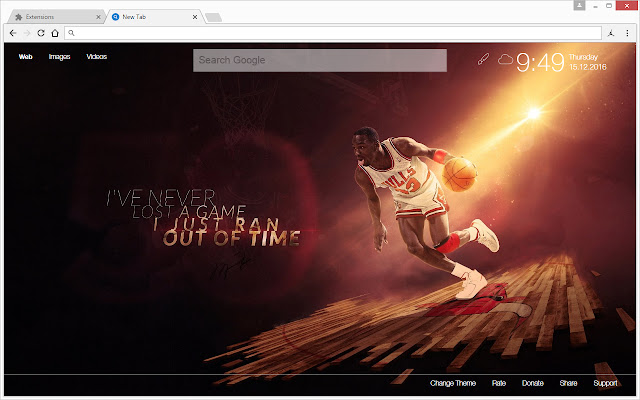The height and width of the screenshot is (400, 640).
Task: Click the Change Theme link
Action: click(453, 384)
